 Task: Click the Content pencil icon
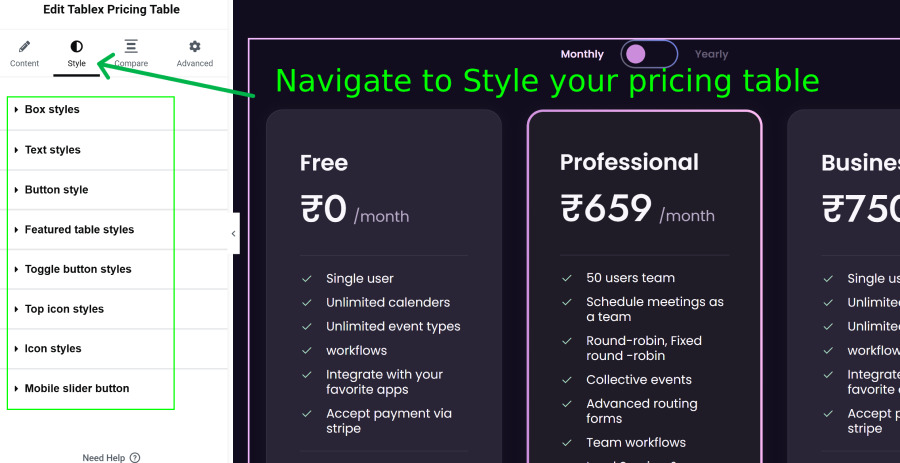click(x=24, y=46)
